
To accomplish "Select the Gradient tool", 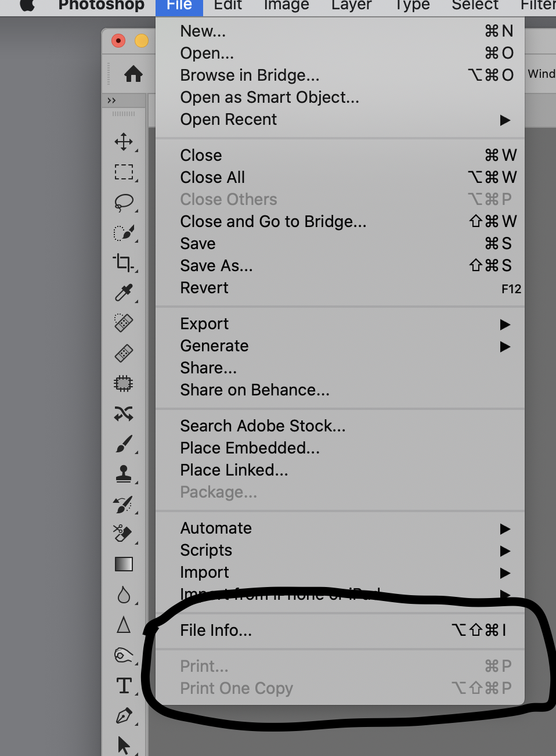I will tap(124, 564).
